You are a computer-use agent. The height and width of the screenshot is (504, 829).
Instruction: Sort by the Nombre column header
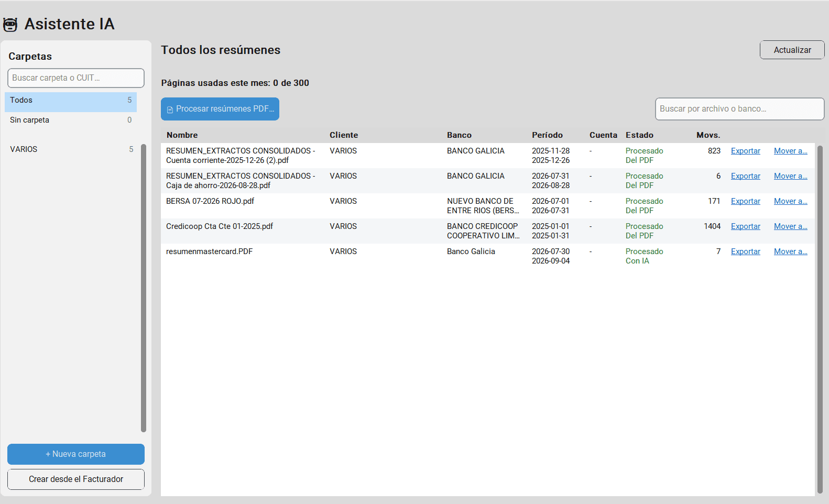[x=182, y=135]
